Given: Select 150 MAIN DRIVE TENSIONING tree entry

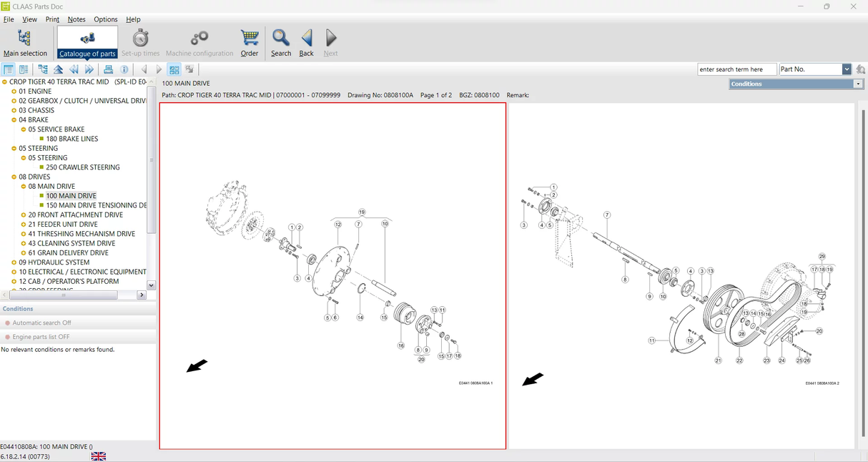Looking at the screenshot, I should pos(96,205).
